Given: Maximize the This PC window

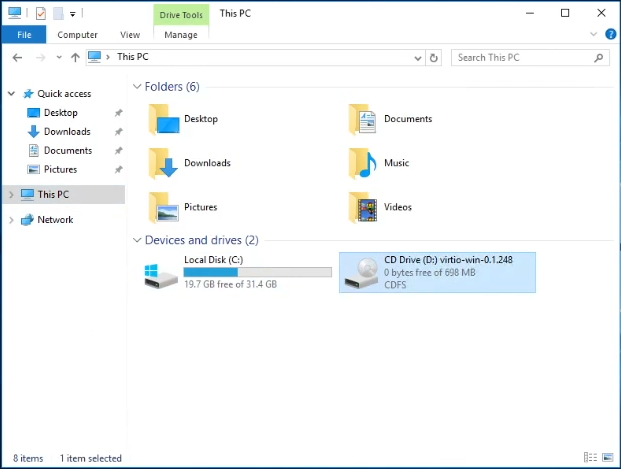Looking at the screenshot, I should click(x=565, y=13).
